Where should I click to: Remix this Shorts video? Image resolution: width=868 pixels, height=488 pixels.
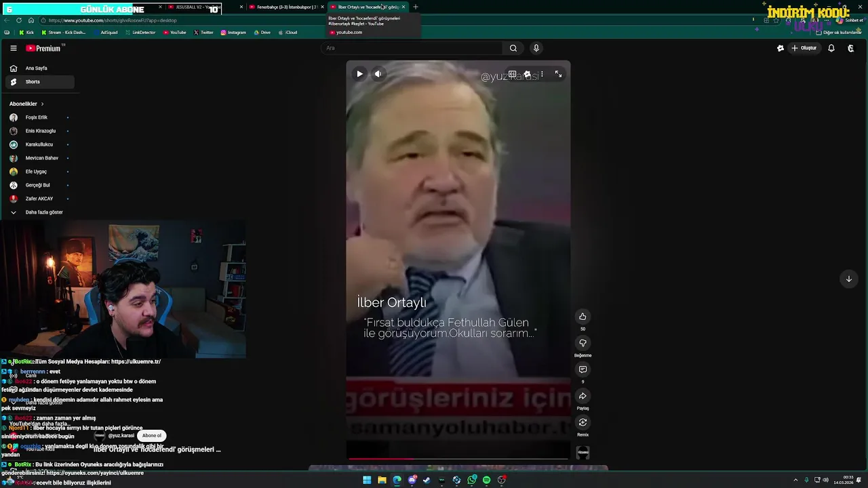(583, 422)
